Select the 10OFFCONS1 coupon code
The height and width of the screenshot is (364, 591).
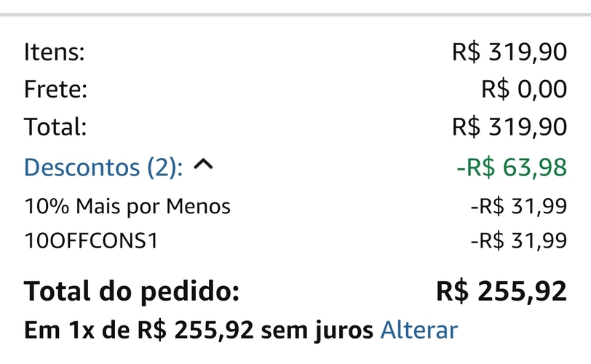[x=91, y=241]
